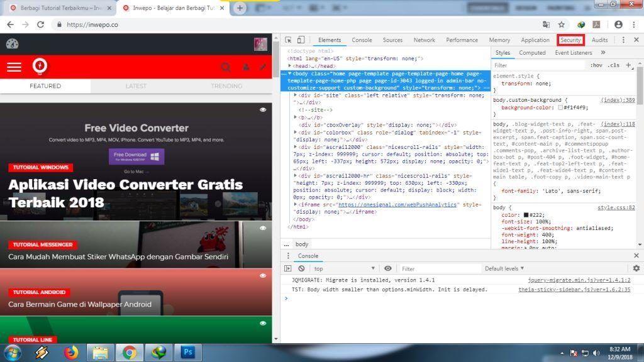Open the hamburger menu on Inwepo site

tap(14, 67)
